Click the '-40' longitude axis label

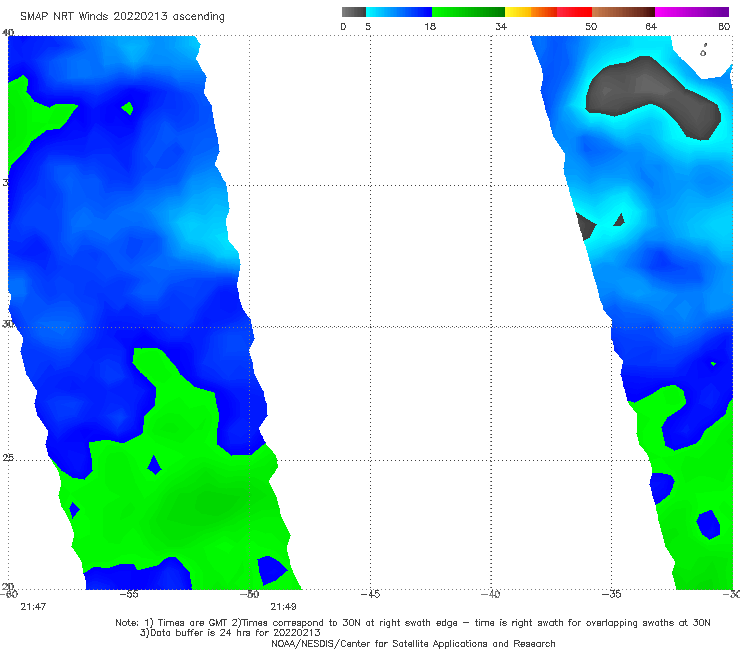[x=491, y=594]
